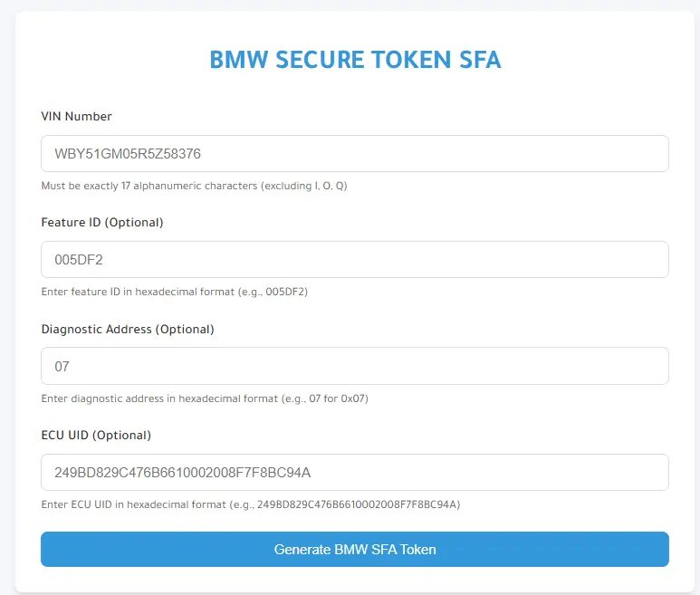The height and width of the screenshot is (595, 700).
Task: Click the BMW SECURE TOKEN SFA heading
Action: click(355, 60)
